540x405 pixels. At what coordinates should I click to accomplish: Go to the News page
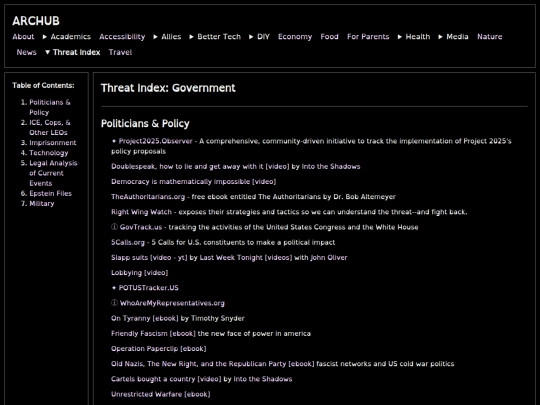pos(27,52)
